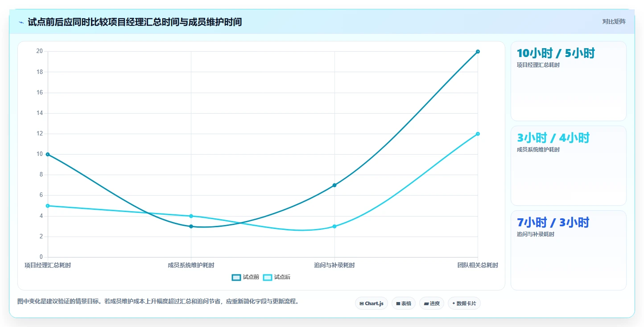The width and height of the screenshot is (644, 327).
Task: Click the footnote text starting 图中变化是
Action: tap(158, 302)
